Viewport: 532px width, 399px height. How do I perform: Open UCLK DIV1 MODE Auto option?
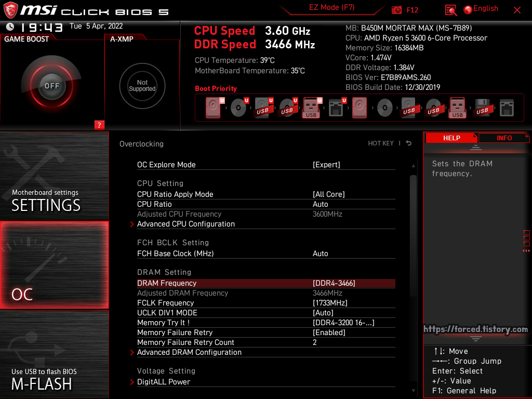266,312
